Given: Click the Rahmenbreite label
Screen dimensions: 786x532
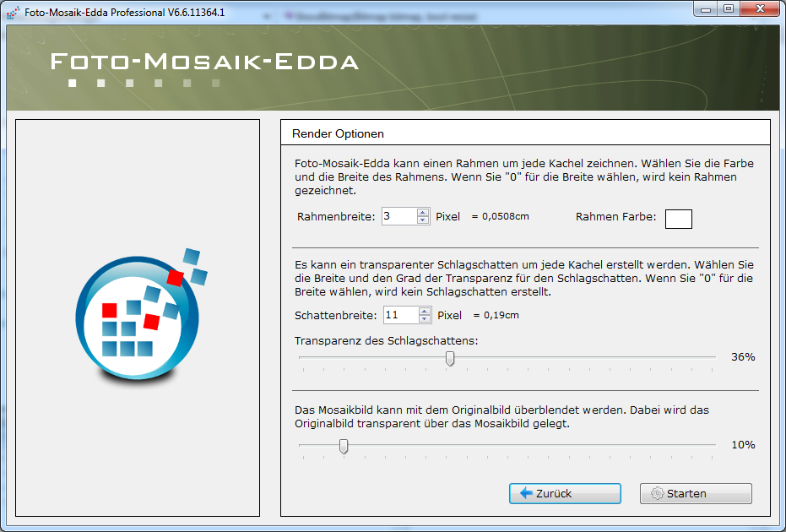Looking at the screenshot, I should tap(336, 217).
